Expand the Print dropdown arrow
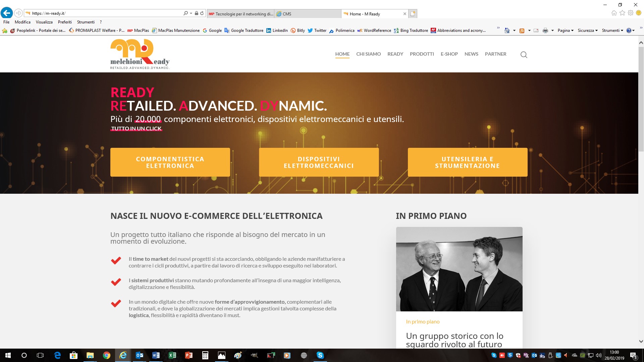The height and width of the screenshot is (362, 644). 552,31
